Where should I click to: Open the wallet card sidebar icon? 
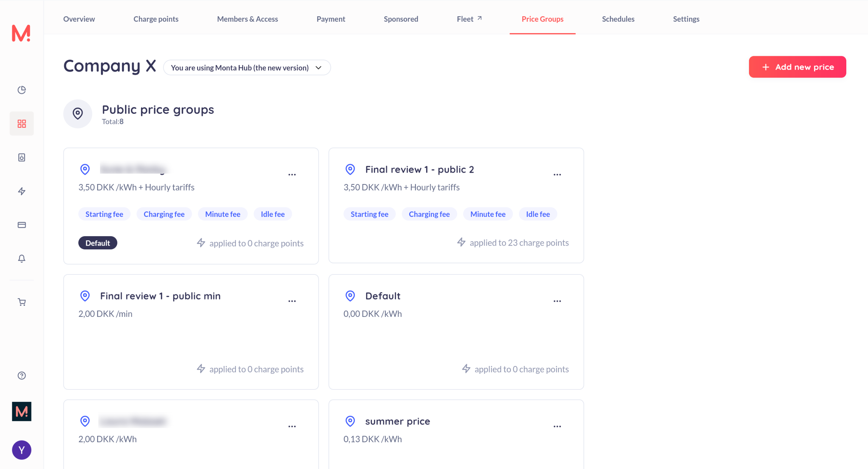click(22, 225)
